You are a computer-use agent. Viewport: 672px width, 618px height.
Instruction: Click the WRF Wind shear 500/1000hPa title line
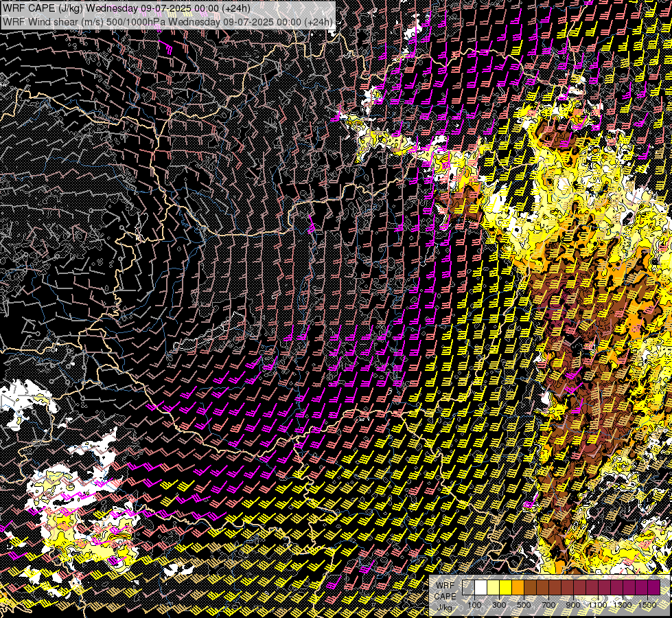tap(167, 22)
